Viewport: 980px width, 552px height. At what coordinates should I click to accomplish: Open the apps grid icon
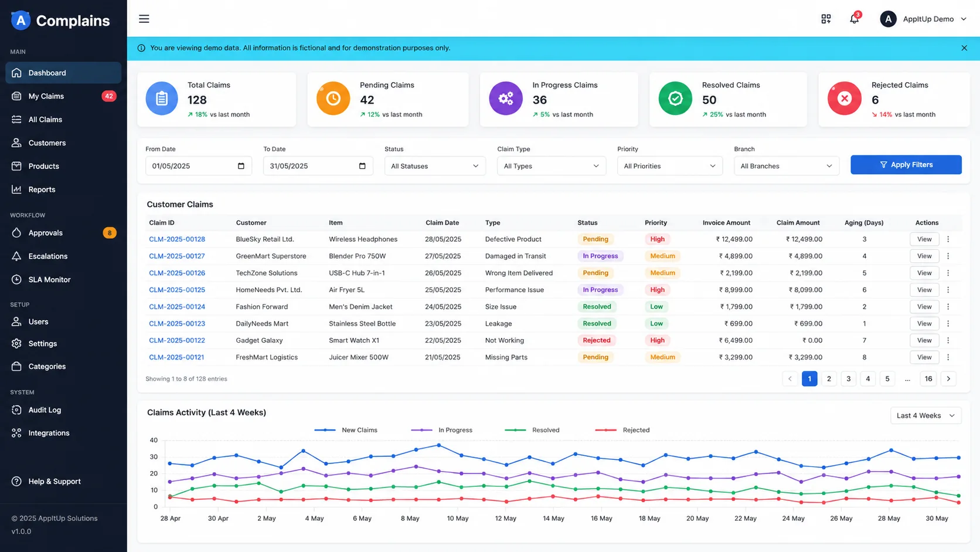[826, 19]
